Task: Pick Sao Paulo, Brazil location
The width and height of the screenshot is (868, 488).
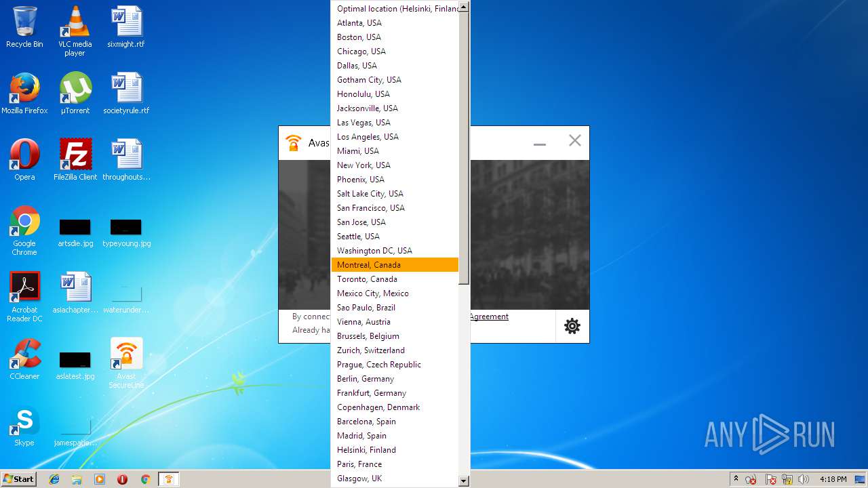Action: click(x=395, y=308)
